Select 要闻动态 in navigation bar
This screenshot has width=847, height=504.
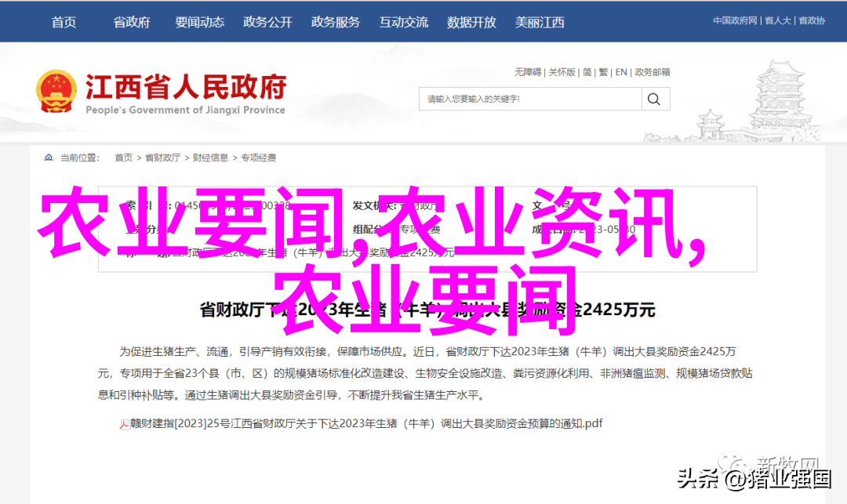click(200, 22)
